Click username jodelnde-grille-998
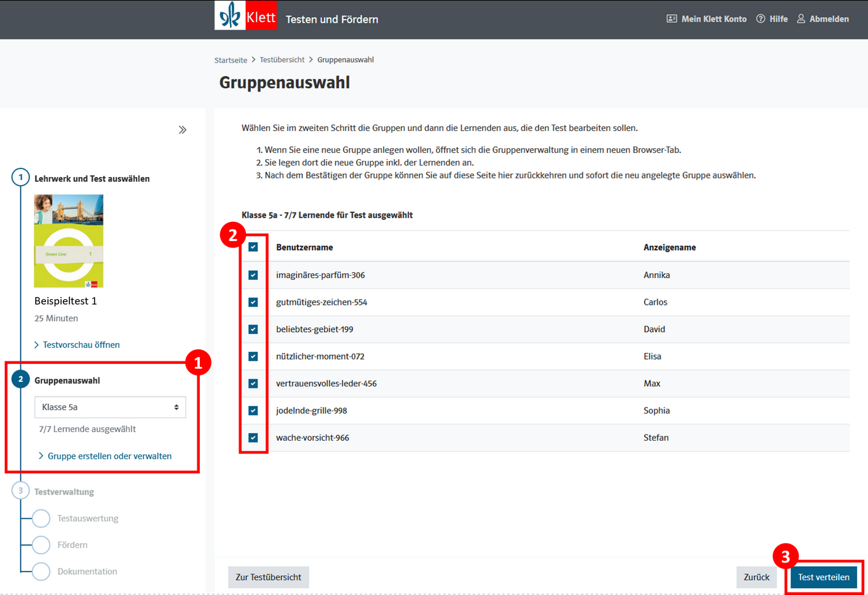 pyautogui.click(x=312, y=410)
